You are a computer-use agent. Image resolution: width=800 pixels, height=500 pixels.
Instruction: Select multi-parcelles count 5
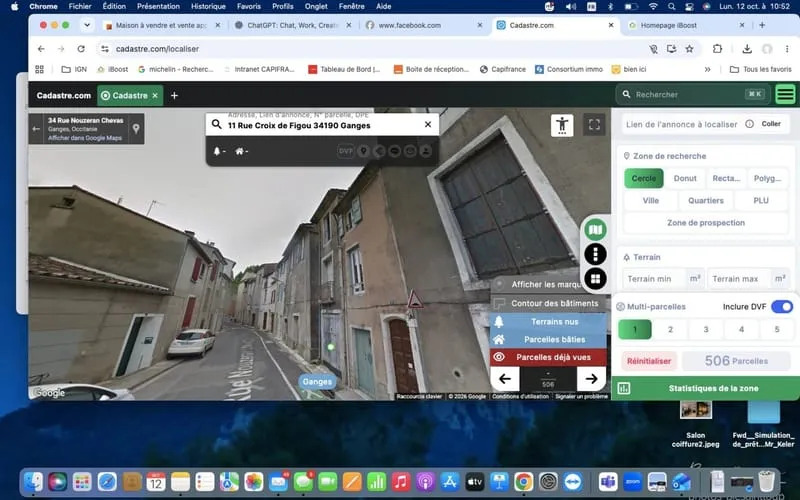(x=777, y=329)
